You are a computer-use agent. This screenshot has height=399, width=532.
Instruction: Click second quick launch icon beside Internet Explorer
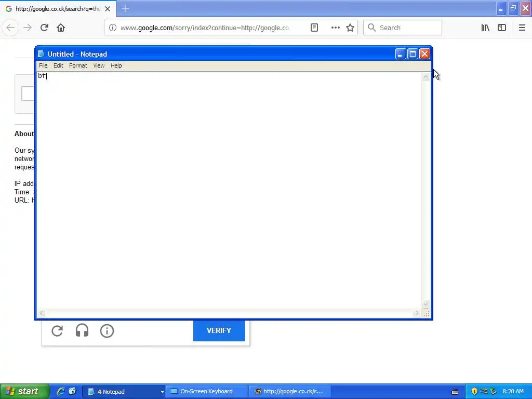(x=72, y=392)
